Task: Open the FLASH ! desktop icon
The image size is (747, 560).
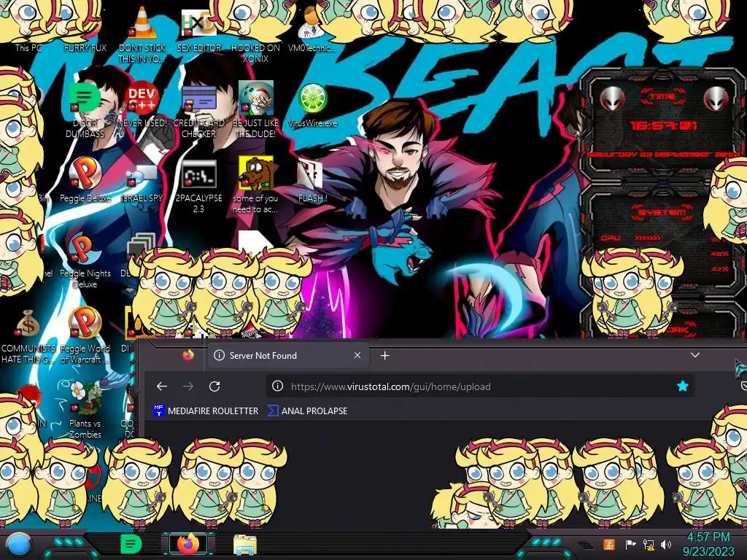Action: (312, 181)
